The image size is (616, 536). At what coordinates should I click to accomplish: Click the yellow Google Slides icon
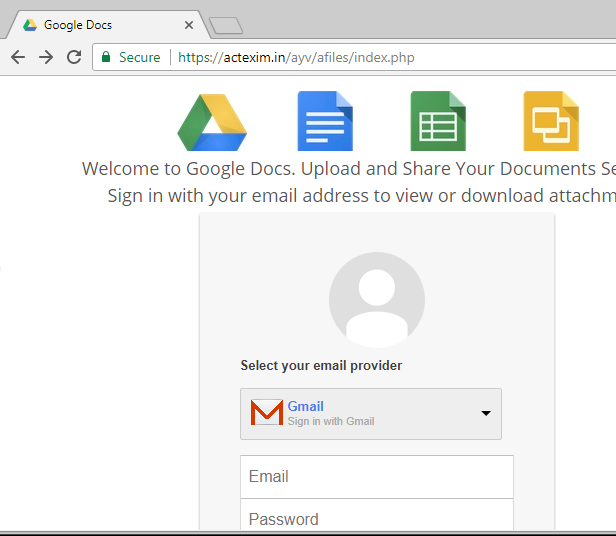point(551,121)
